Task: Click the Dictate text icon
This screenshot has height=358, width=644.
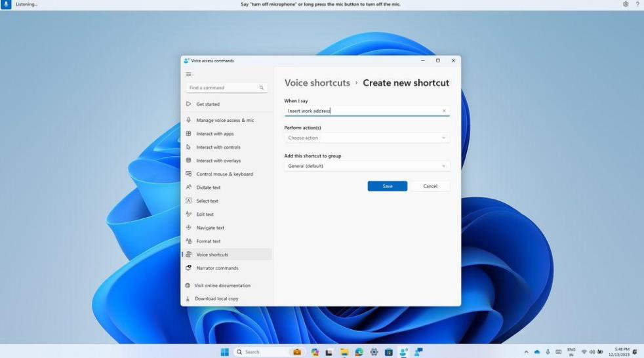Action: (x=188, y=188)
